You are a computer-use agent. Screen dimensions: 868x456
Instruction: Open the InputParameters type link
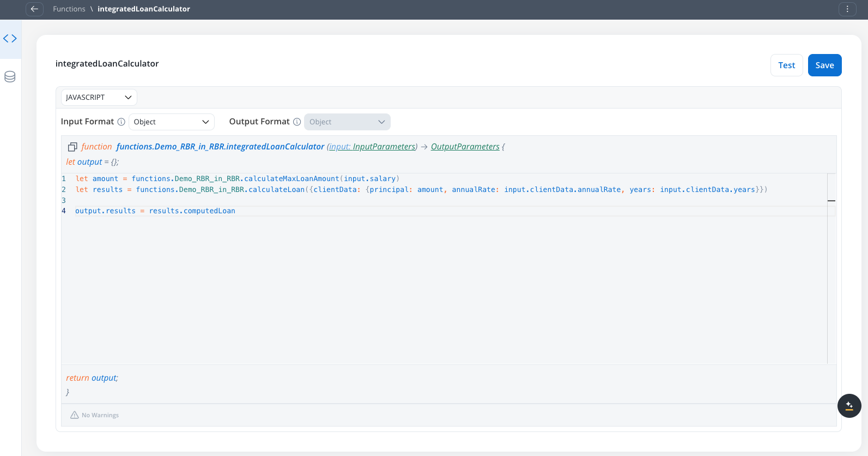[384, 147]
